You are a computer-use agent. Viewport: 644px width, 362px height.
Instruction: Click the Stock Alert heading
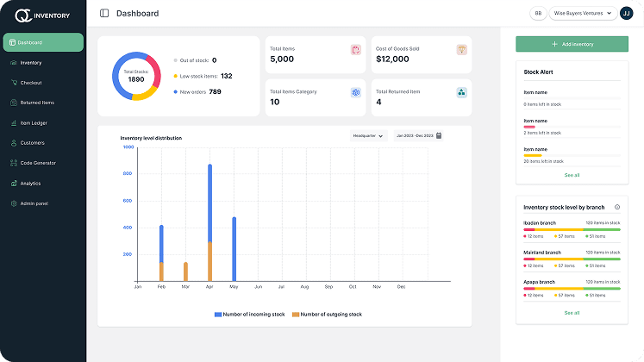pos(538,72)
